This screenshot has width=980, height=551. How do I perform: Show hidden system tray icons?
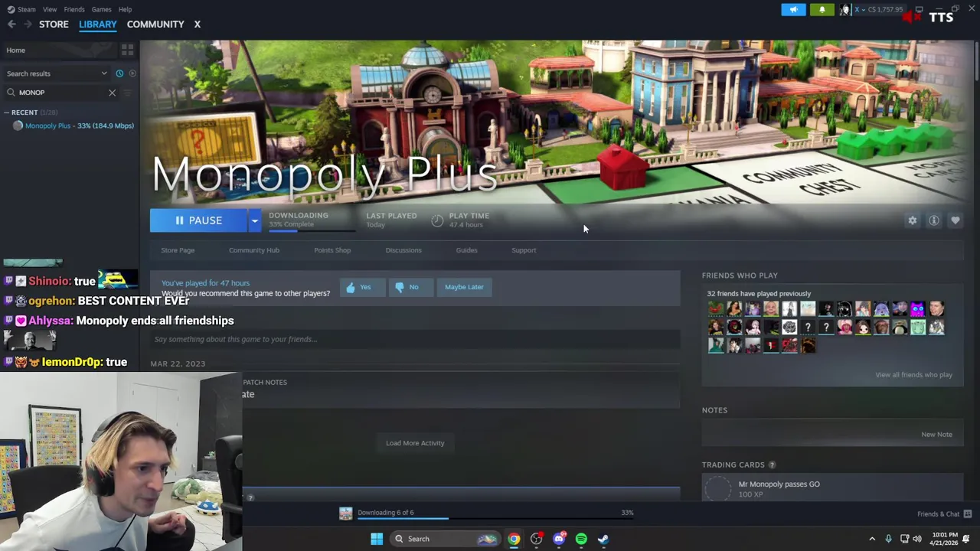pyautogui.click(x=872, y=539)
